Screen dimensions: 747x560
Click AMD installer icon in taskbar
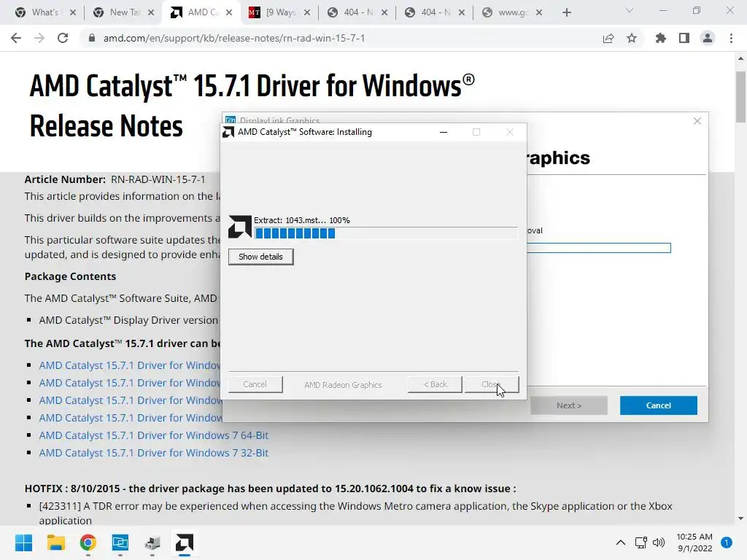[x=185, y=542]
